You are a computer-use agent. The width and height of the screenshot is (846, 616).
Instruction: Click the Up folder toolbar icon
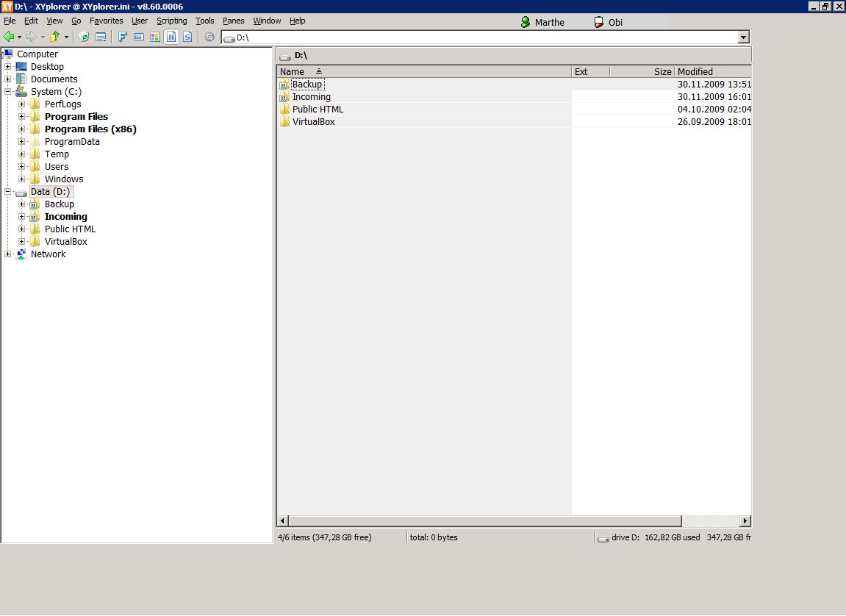pos(54,37)
